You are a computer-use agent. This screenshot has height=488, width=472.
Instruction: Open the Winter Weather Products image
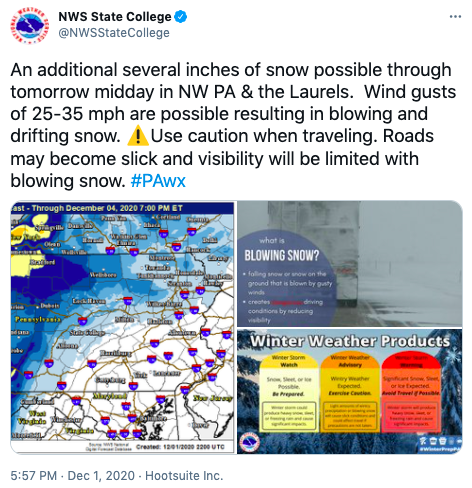(350, 391)
